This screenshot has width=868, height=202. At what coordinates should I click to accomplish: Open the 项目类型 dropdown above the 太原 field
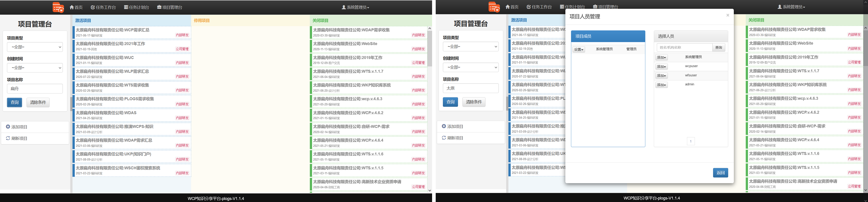pyautogui.click(x=471, y=47)
